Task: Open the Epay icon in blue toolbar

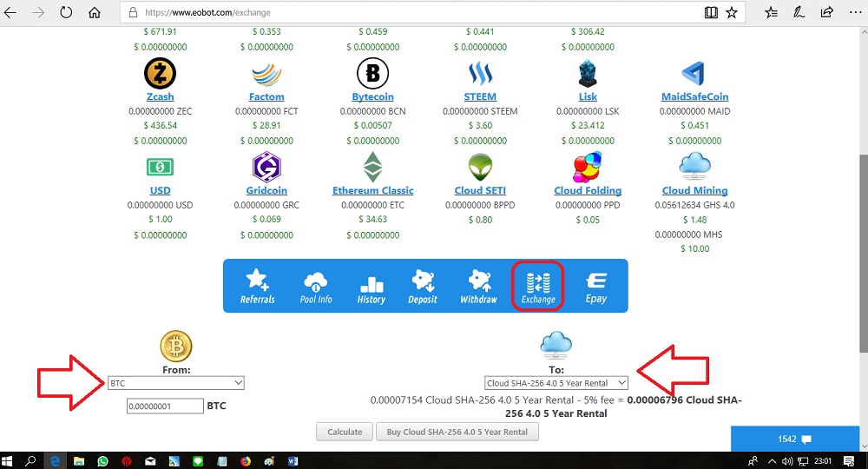Action: pyautogui.click(x=596, y=287)
